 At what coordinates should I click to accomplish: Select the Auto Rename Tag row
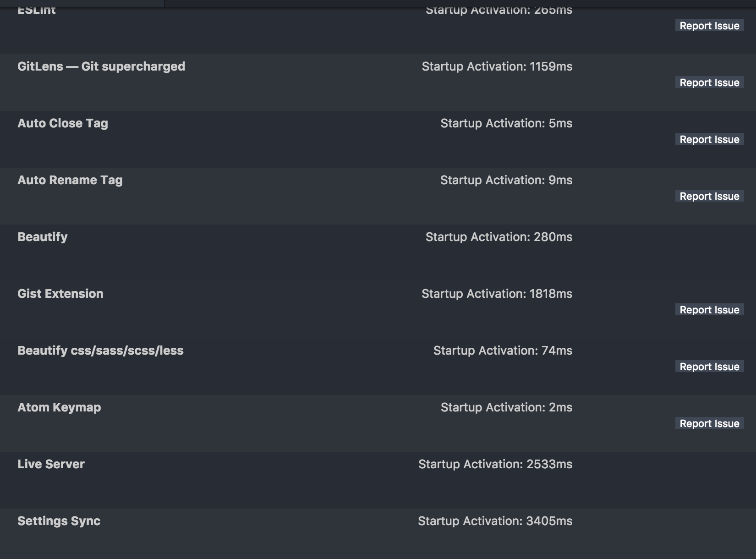[x=70, y=180]
